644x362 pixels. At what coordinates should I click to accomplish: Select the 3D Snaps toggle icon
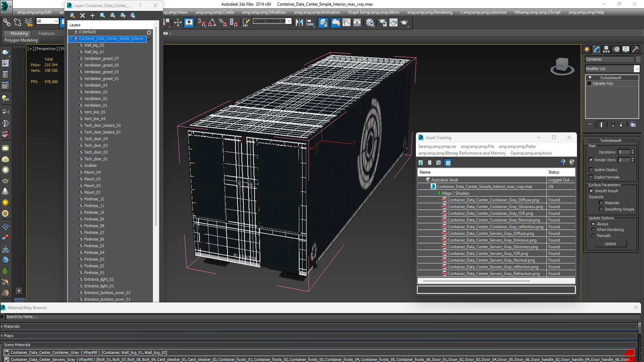pyautogui.click(x=201, y=22)
